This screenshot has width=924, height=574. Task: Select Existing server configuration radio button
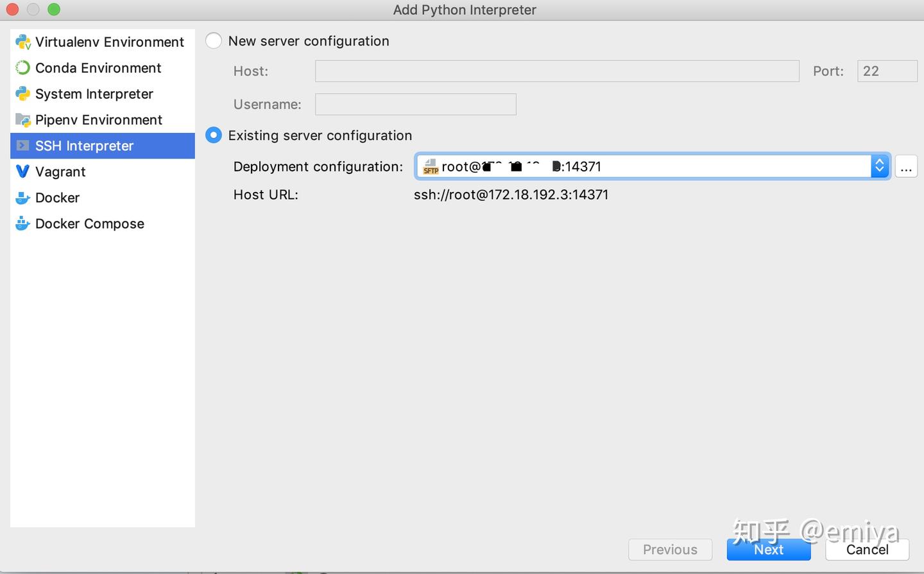tap(214, 135)
